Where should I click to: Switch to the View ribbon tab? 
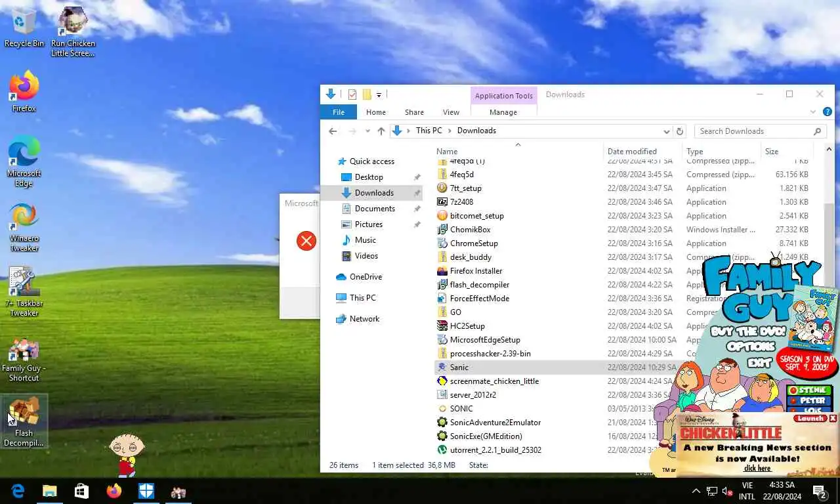[451, 112]
